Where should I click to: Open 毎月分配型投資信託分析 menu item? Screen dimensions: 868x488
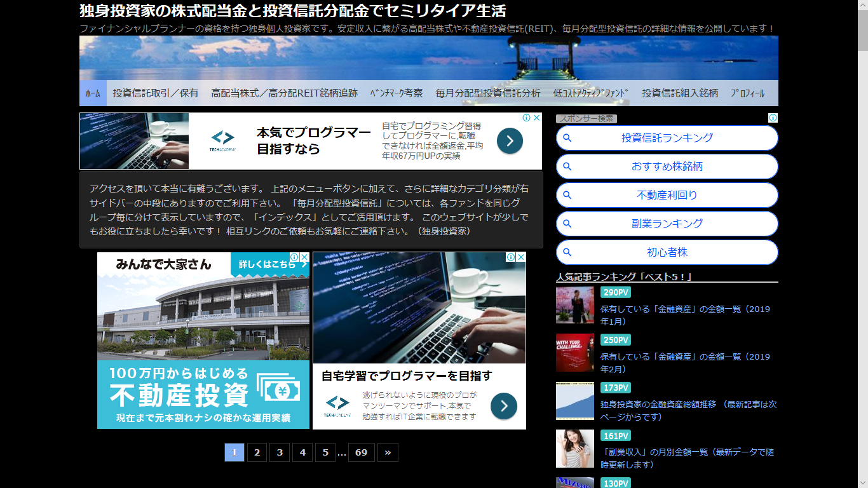[488, 93]
